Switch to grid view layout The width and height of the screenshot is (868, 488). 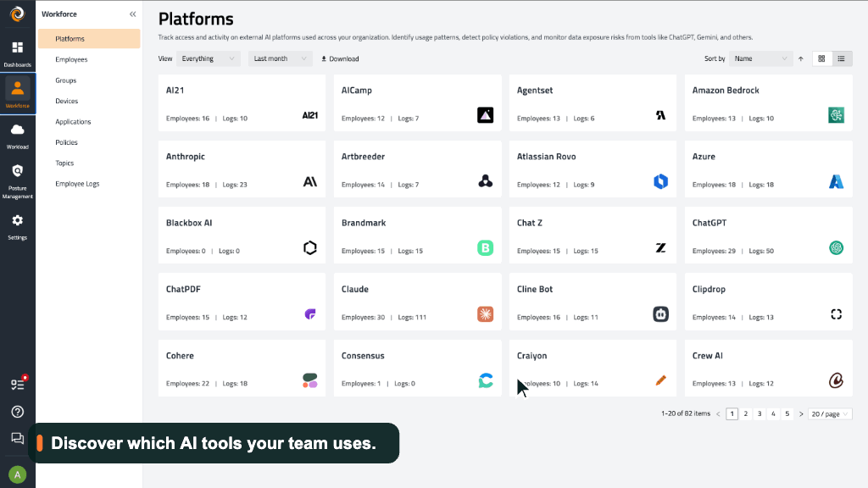click(821, 58)
